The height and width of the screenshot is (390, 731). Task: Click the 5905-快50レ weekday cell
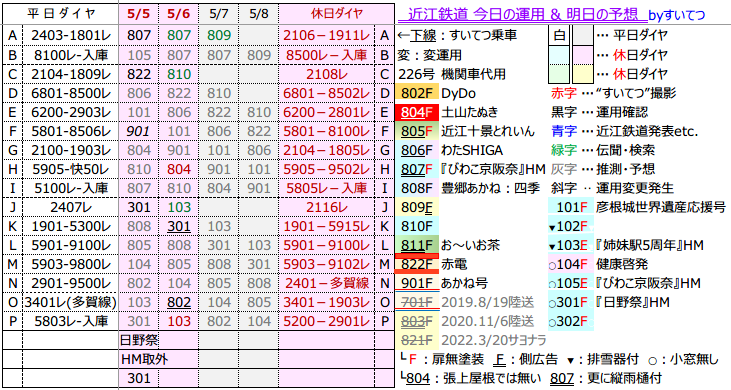(70, 169)
